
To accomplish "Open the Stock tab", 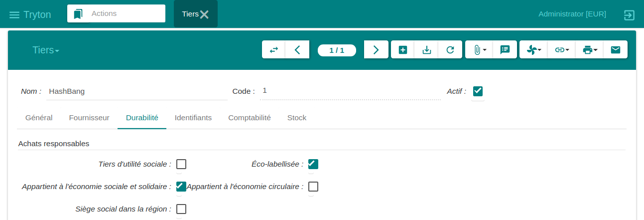I will [297, 118].
